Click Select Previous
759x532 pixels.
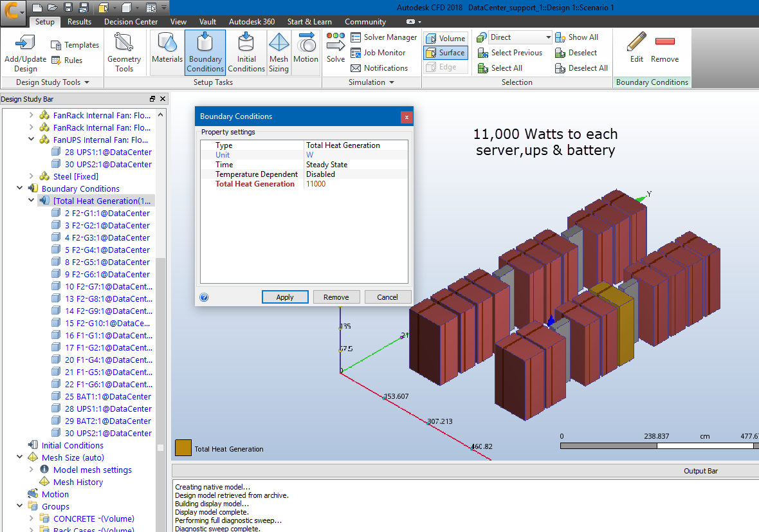point(509,53)
